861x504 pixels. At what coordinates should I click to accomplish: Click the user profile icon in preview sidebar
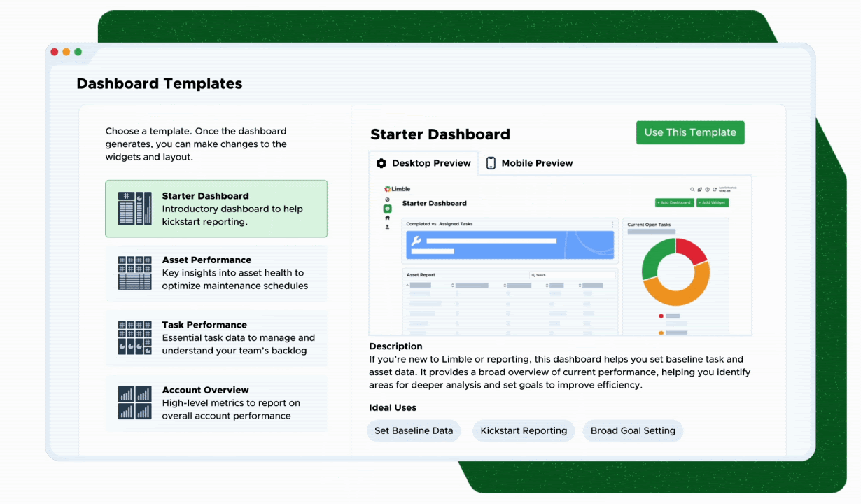pos(387,227)
